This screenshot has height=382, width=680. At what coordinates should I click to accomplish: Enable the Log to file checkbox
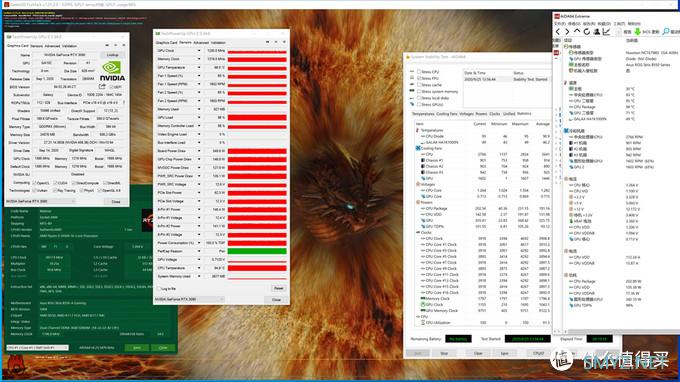[159, 289]
